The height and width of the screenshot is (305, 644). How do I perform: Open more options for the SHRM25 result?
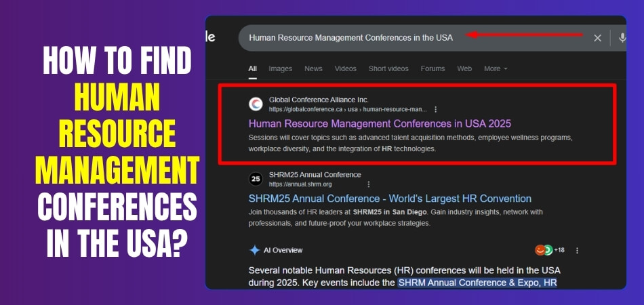368,184
